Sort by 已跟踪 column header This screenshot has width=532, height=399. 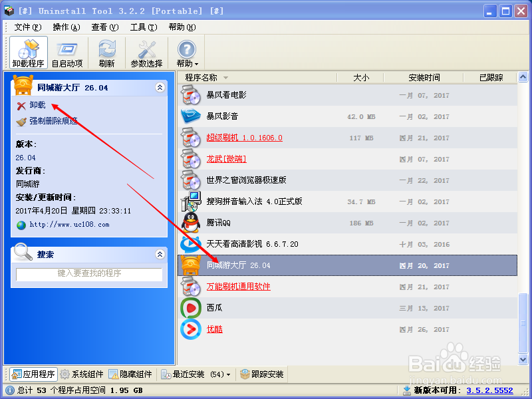491,78
